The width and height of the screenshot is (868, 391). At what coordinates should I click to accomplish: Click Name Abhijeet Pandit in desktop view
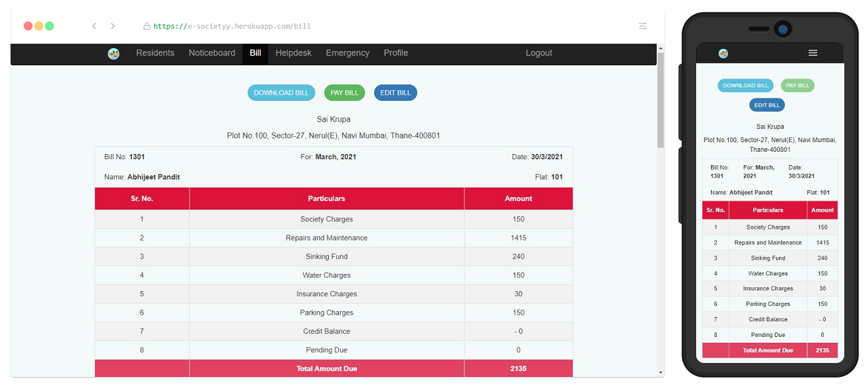pyautogui.click(x=141, y=177)
